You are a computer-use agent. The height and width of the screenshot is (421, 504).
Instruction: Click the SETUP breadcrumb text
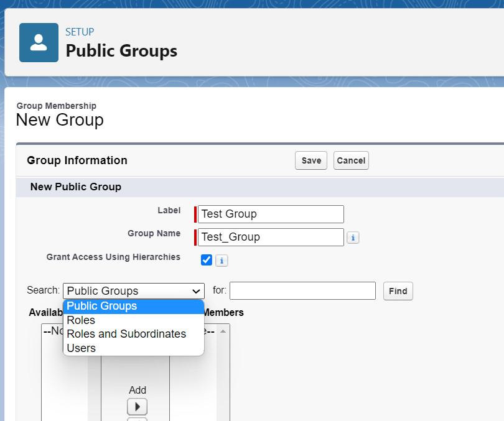point(80,32)
